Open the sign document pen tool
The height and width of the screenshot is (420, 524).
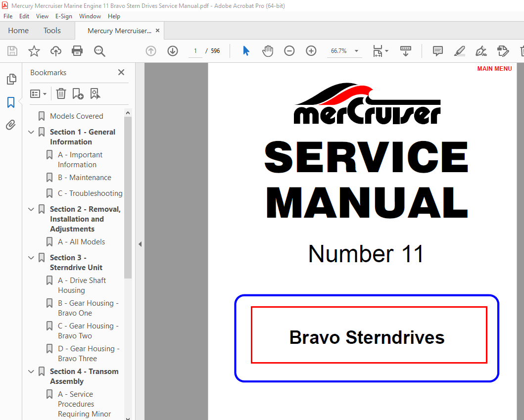481,51
